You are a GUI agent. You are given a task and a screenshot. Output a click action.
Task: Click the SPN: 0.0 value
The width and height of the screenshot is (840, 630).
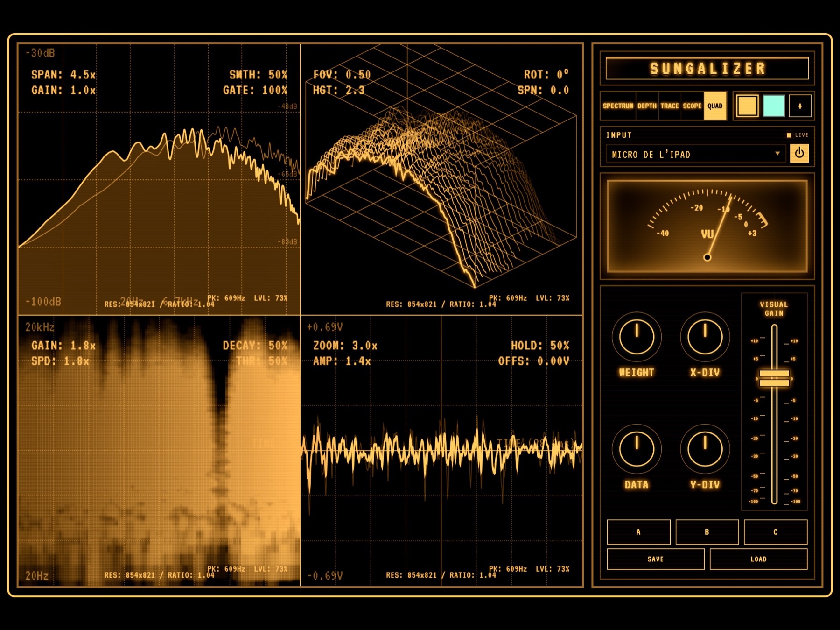(x=543, y=90)
